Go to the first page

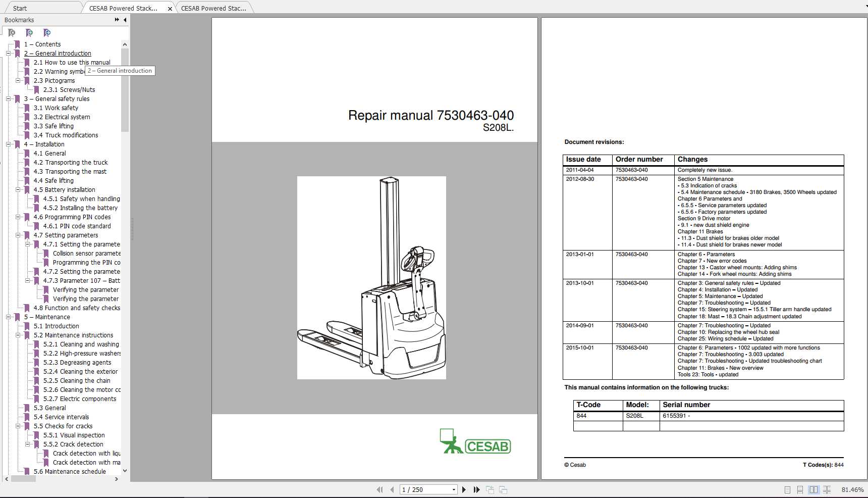(x=379, y=489)
